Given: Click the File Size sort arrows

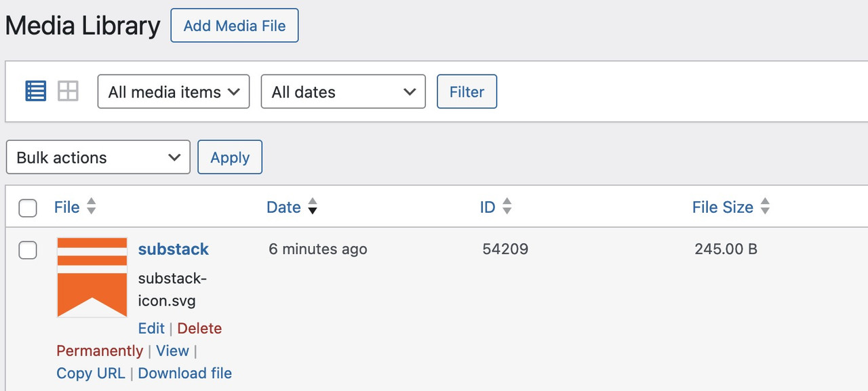Looking at the screenshot, I should tap(765, 207).
